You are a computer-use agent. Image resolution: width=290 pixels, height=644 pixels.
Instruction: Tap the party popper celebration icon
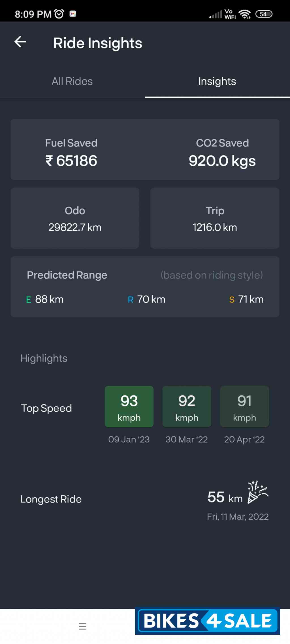(258, 492)
